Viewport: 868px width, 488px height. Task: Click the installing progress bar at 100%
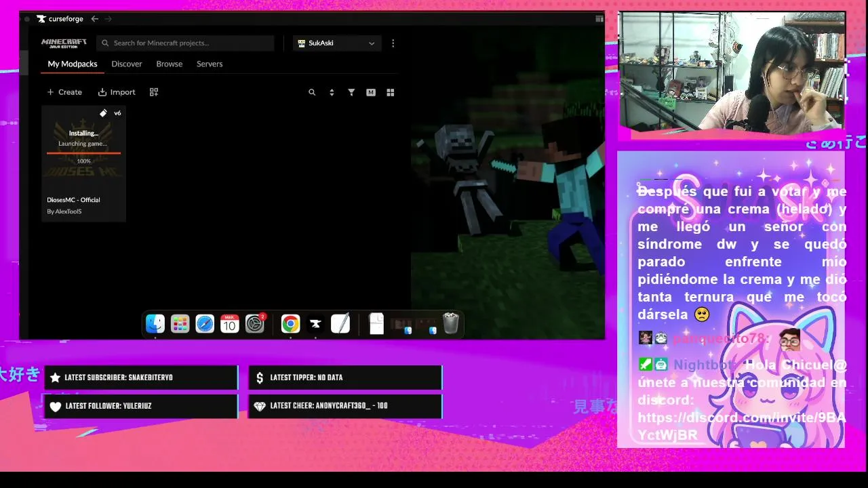pyautogui.click(x=83, y=153)
